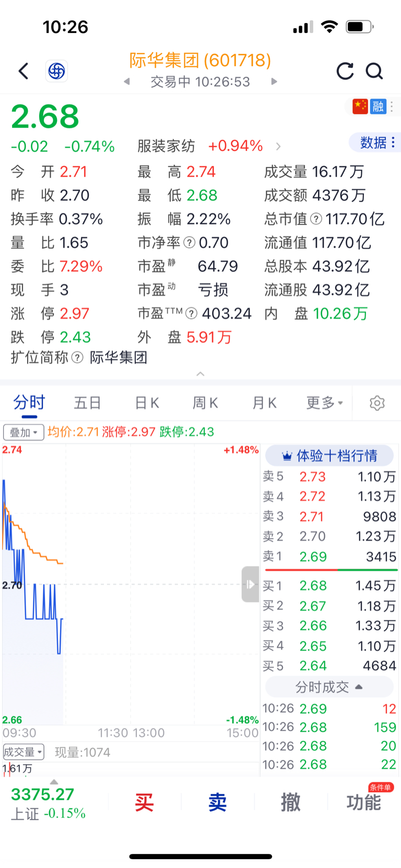Select the 卖2 2.70 order row
The image size is (401, 868).
pyautogui.click(x=329, y=537)
